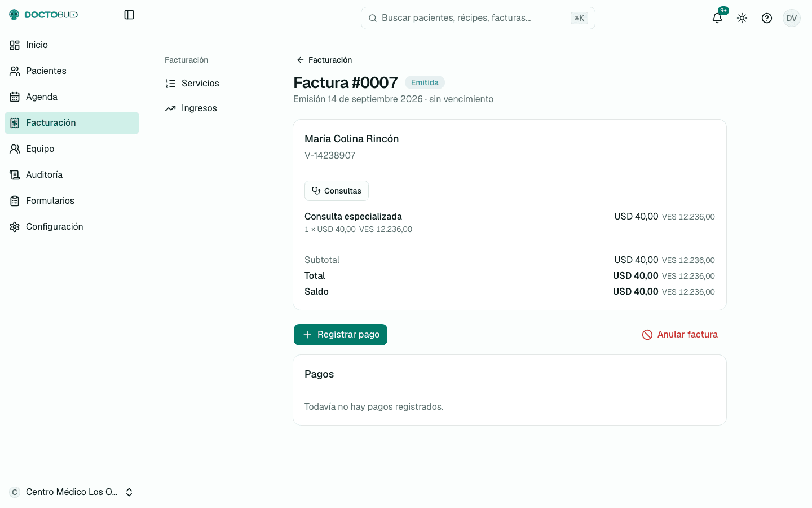Click Anular factura
The width and height of the screenshot is (812, 508).
(679, 335)
